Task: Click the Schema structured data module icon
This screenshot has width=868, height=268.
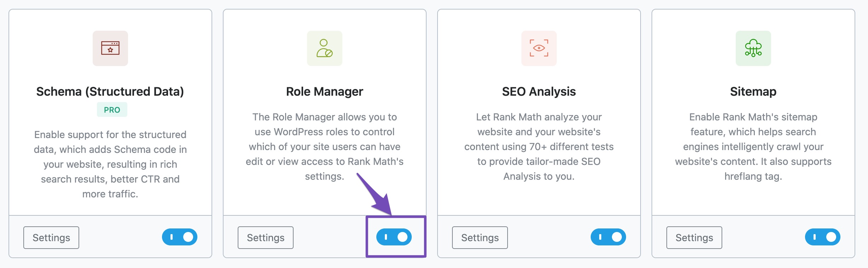Action: point(110,48)
